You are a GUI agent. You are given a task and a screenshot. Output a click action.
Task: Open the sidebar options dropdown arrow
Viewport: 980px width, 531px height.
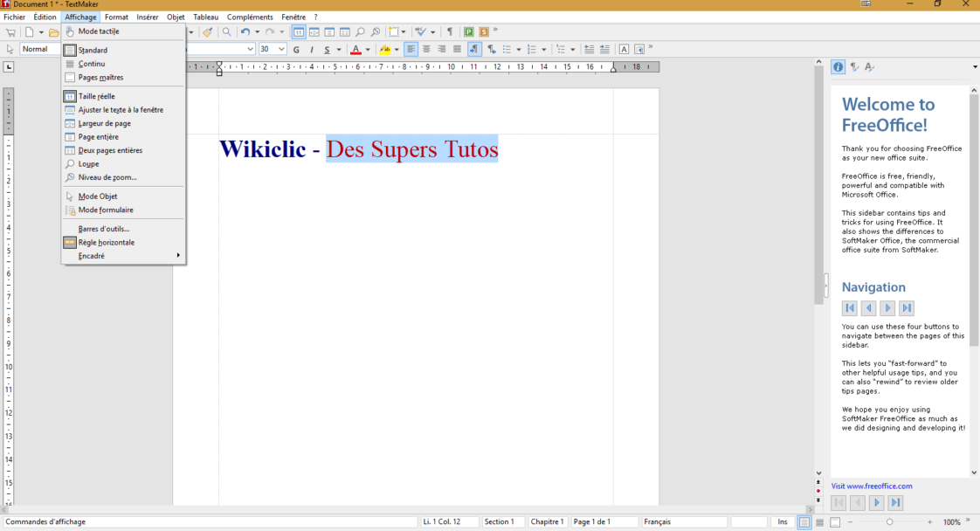(975, 67)
